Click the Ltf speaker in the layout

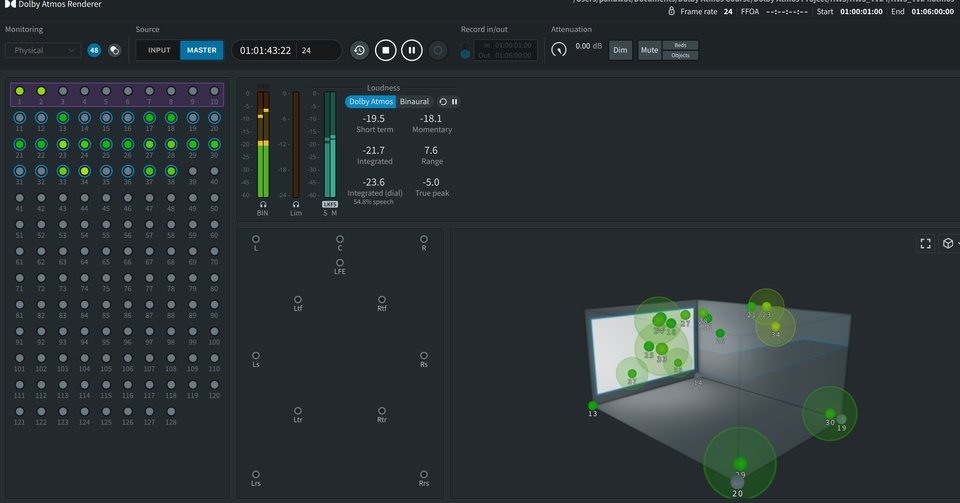[298, 300]
